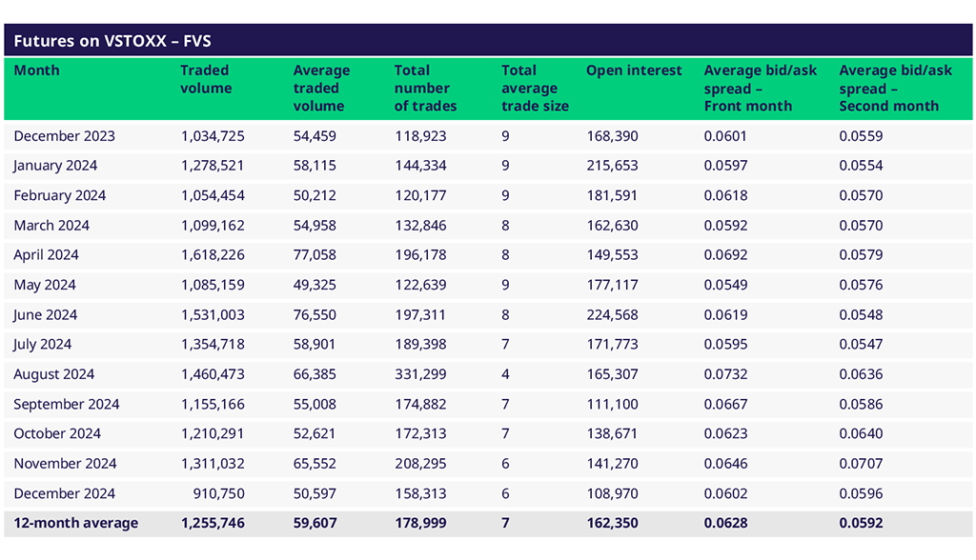976x560 pixels.
Task: Select the 'Total average trade size' header
Action: 535,89
